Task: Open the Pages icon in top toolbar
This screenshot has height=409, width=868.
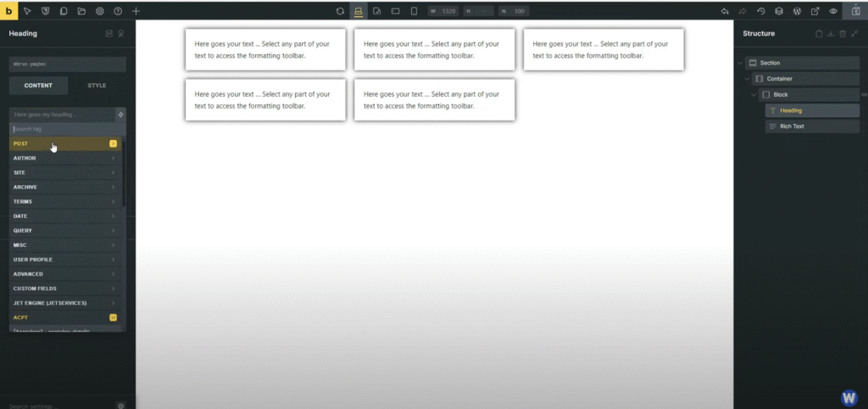Action: 63,11
